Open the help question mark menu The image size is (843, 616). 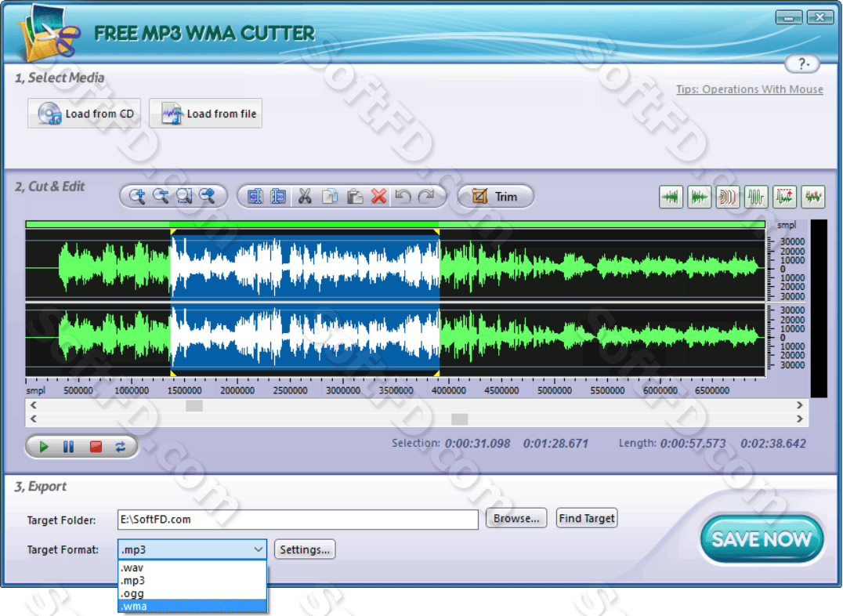[x=803, y=64]
